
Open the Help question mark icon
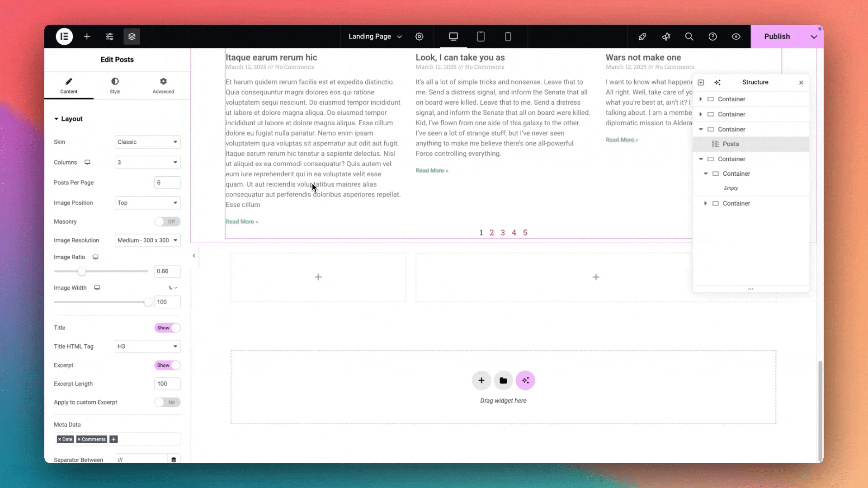click(712, 37)
